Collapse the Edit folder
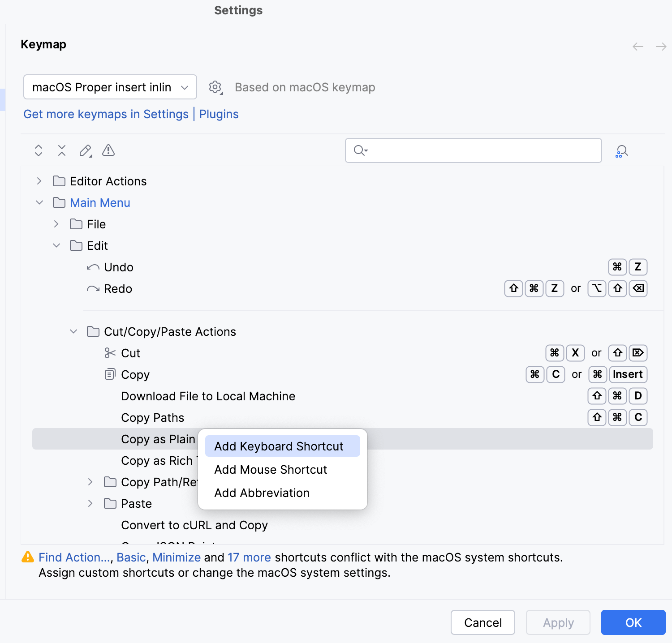 pos(56,245)
